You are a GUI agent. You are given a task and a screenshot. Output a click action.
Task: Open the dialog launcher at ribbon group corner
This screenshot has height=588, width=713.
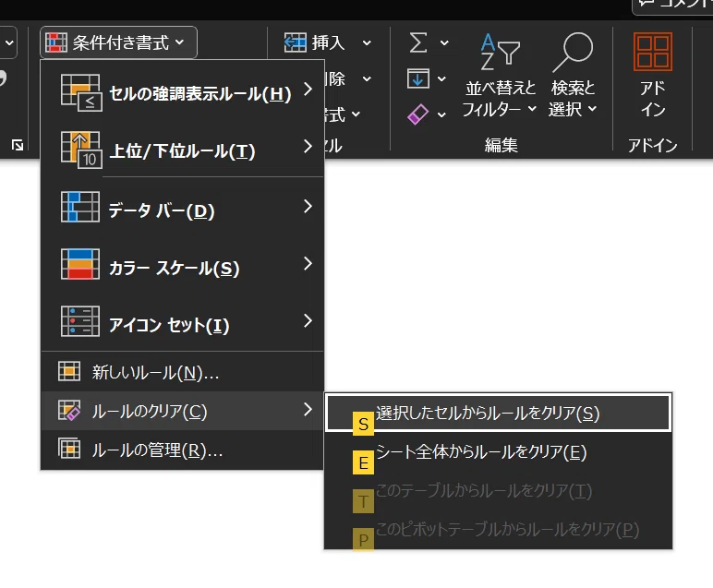click(x=18, y=145)
